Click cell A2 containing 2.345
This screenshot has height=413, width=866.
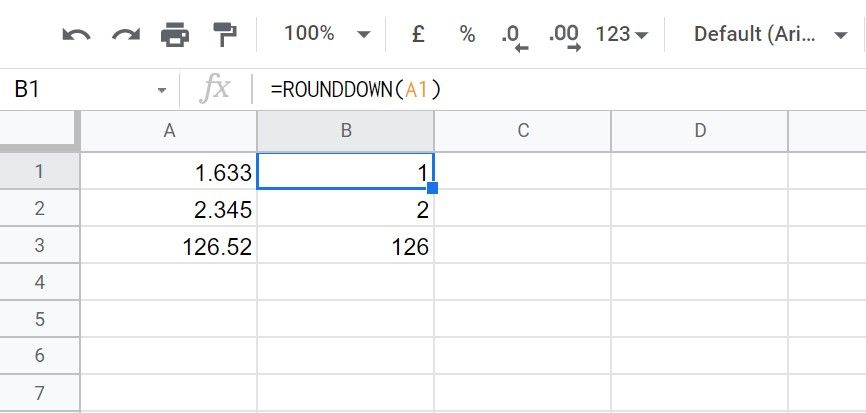click(168, 209)
